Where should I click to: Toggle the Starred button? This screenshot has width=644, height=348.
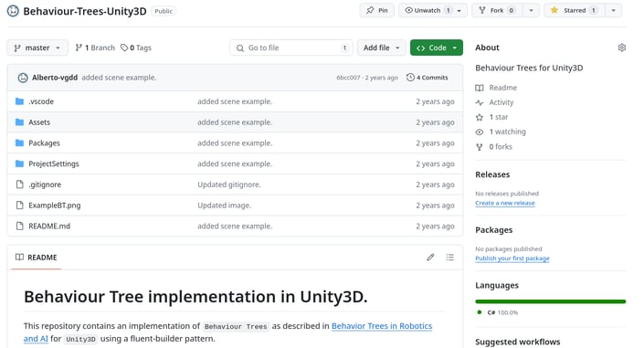(574, 10)
